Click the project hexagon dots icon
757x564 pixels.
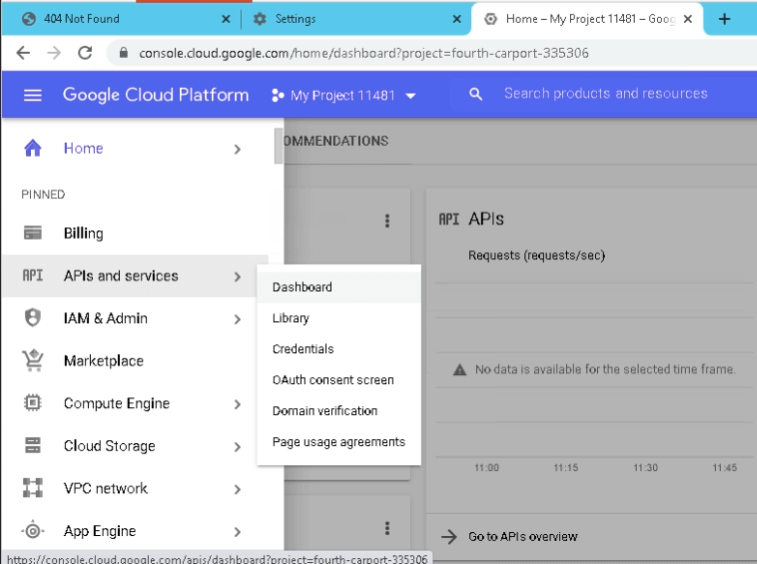point(278,95)
